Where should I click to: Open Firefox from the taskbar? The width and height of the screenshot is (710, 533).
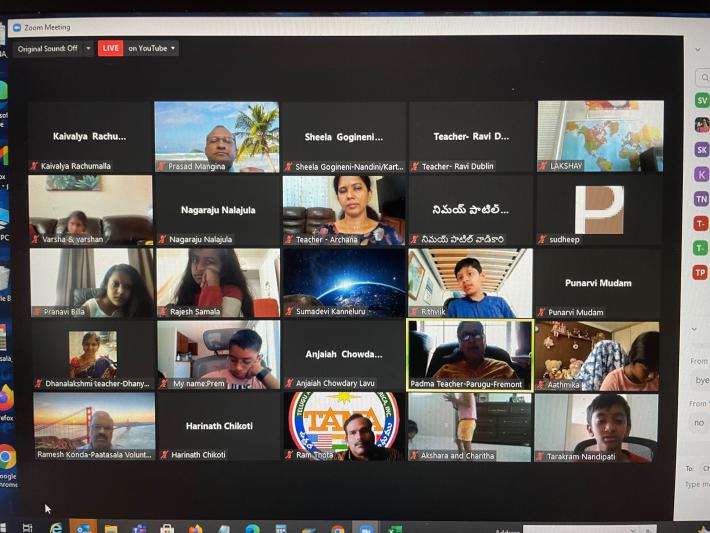click(x=196, y=528)
